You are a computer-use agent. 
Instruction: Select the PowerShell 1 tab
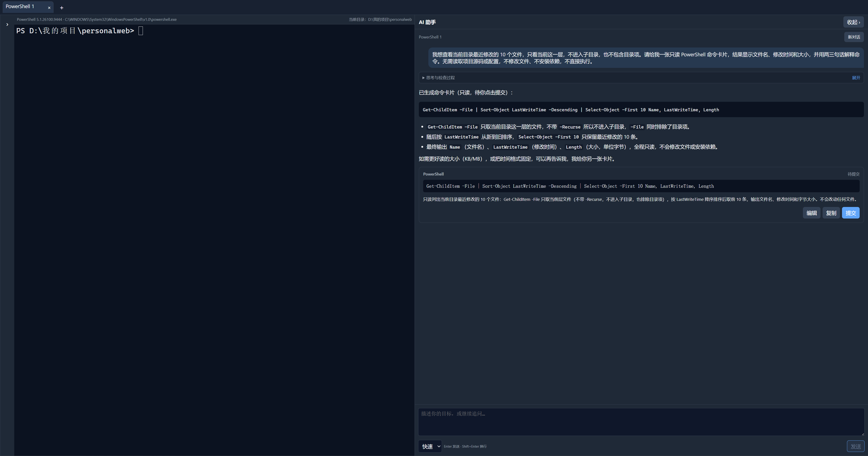(x=20, y=7)
